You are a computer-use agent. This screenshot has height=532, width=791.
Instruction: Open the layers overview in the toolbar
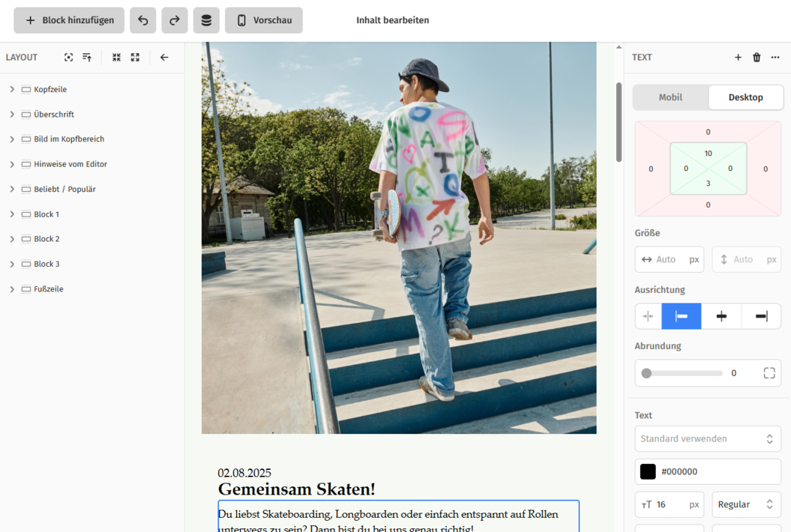coord(206,20)
